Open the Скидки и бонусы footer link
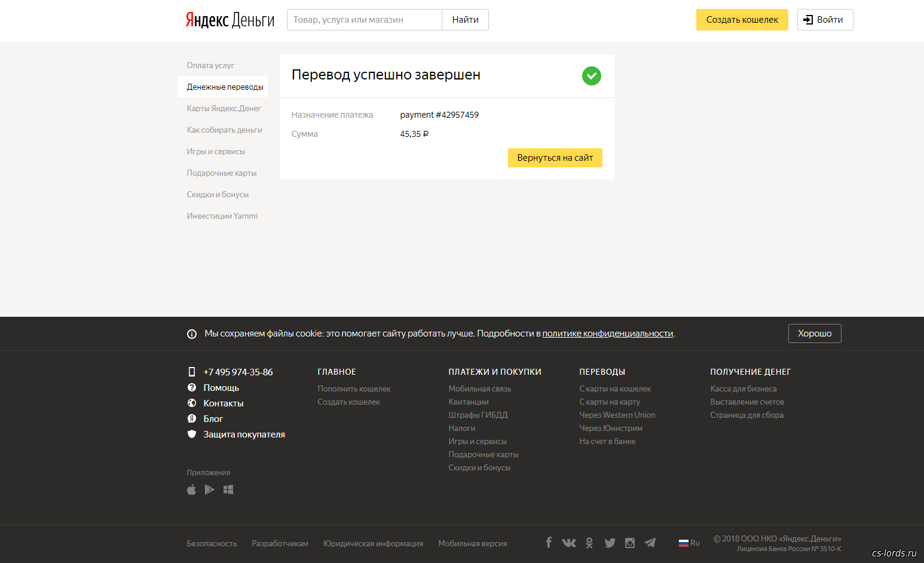 coord(479,467)
